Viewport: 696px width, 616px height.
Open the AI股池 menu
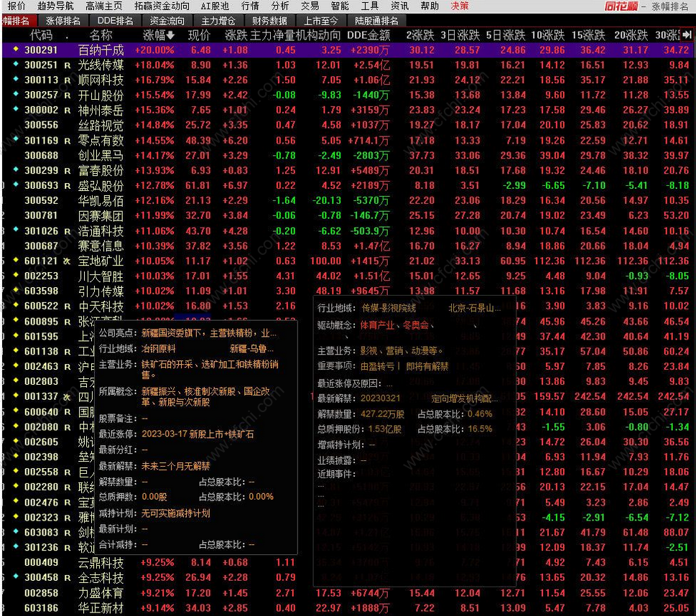click(215, 6)
